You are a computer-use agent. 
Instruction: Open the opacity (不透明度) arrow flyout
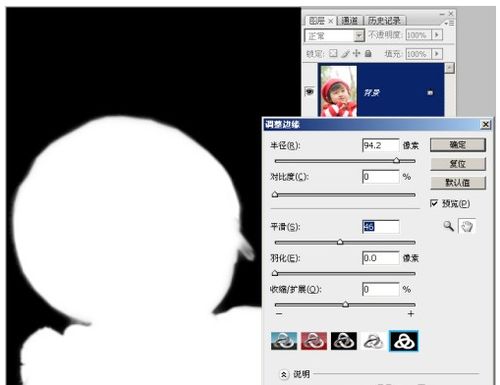[x=437, y=35]
